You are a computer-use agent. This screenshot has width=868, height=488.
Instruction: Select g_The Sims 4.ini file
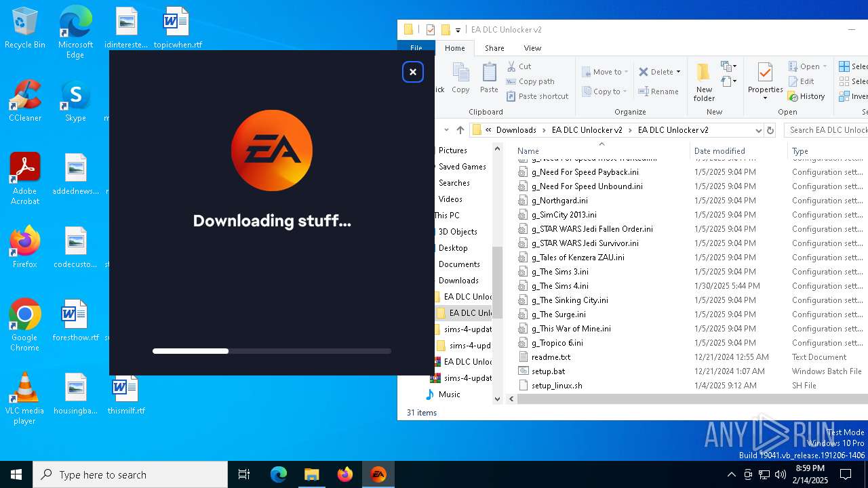click(559, 286)
